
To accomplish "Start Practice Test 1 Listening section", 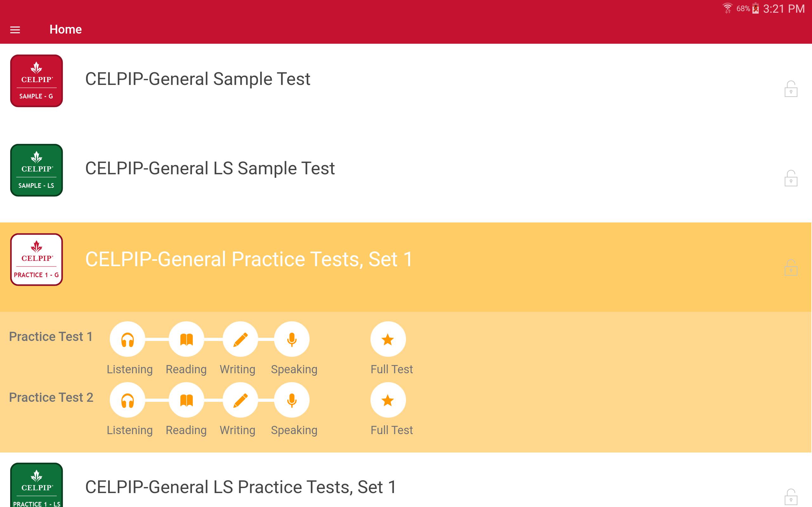I will pos(128,339).
